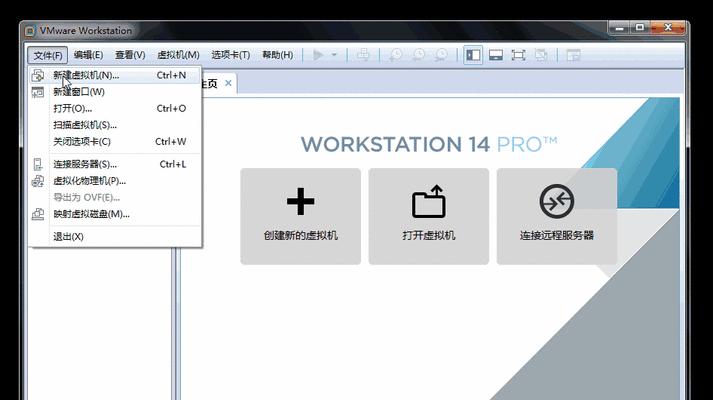Open the 虚拟机(M) menu
The image size is (713, 400).
point(178,55)
